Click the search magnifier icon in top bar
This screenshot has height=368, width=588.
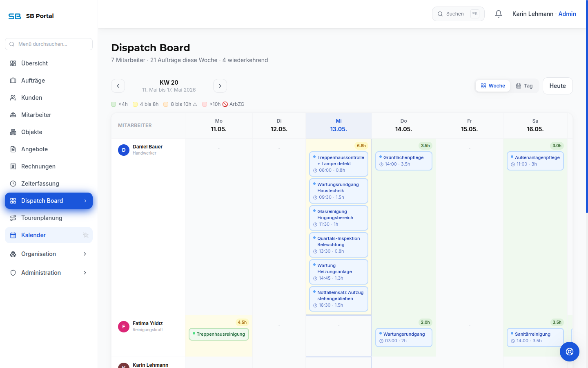[440, 14]
